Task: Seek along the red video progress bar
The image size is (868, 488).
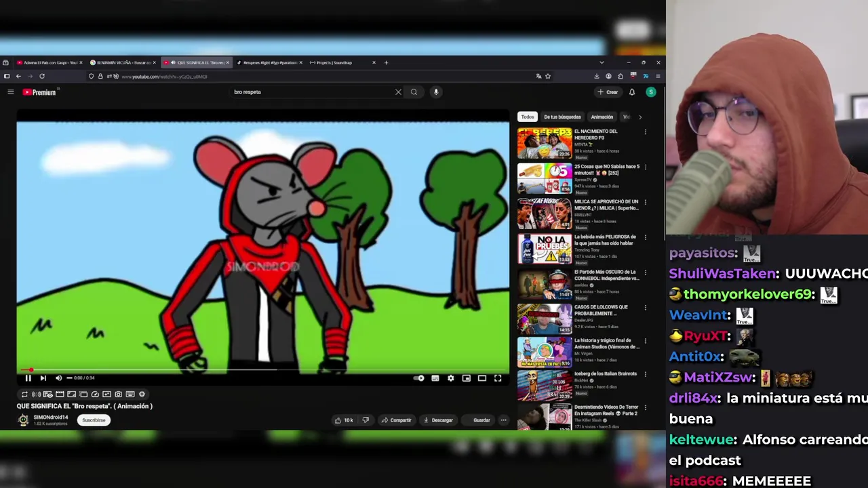Action: coord(263,370)
